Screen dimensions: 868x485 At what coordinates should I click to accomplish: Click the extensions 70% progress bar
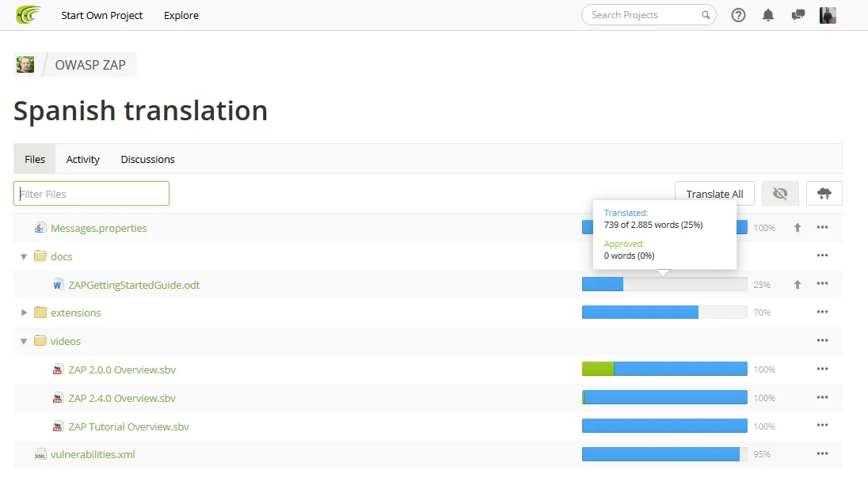[x=664, y=313]
